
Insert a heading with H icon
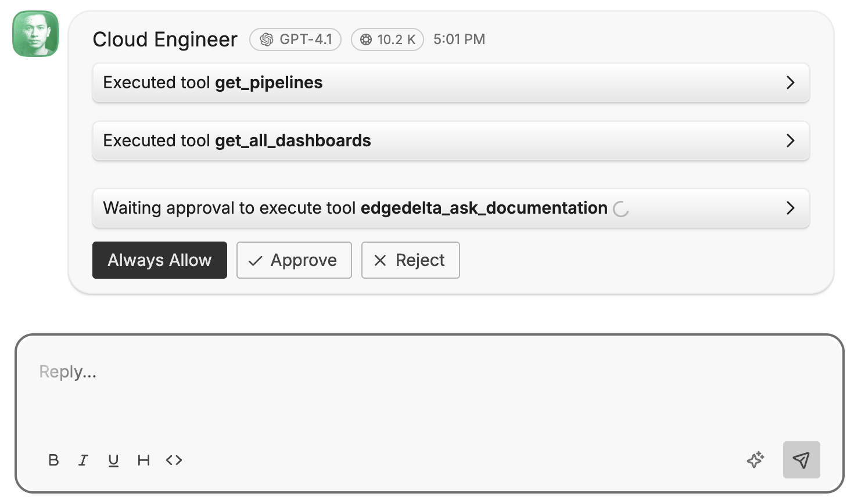[x=143, y=460]
